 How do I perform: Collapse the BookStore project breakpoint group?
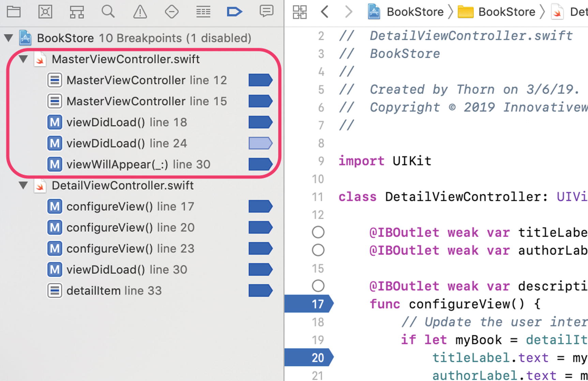point(9,38)
